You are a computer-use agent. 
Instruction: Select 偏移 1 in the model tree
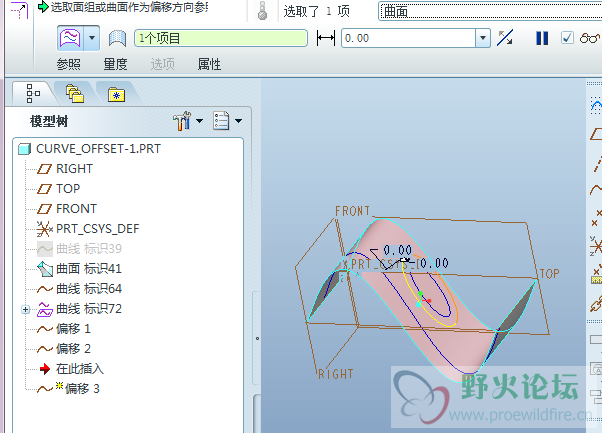[x=73, y=329]
